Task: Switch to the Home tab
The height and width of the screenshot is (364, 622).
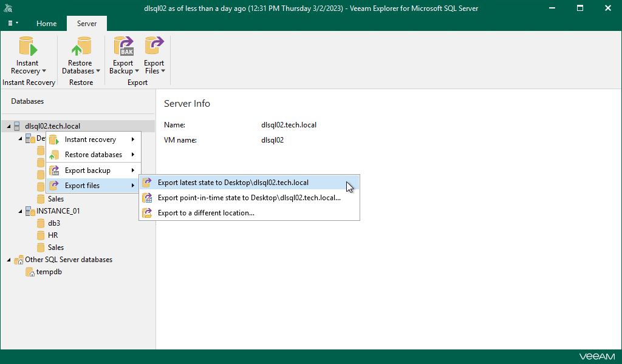Action: (x=46, y=24)
